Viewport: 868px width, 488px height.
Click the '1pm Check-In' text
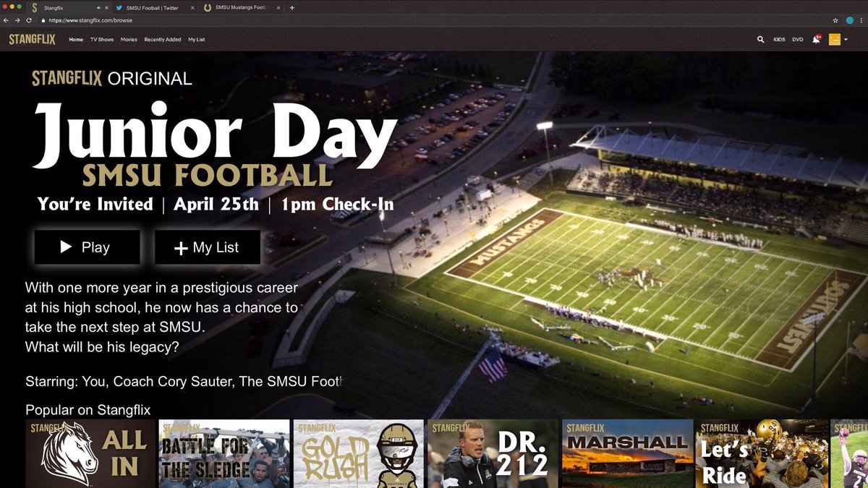(337, 204)
